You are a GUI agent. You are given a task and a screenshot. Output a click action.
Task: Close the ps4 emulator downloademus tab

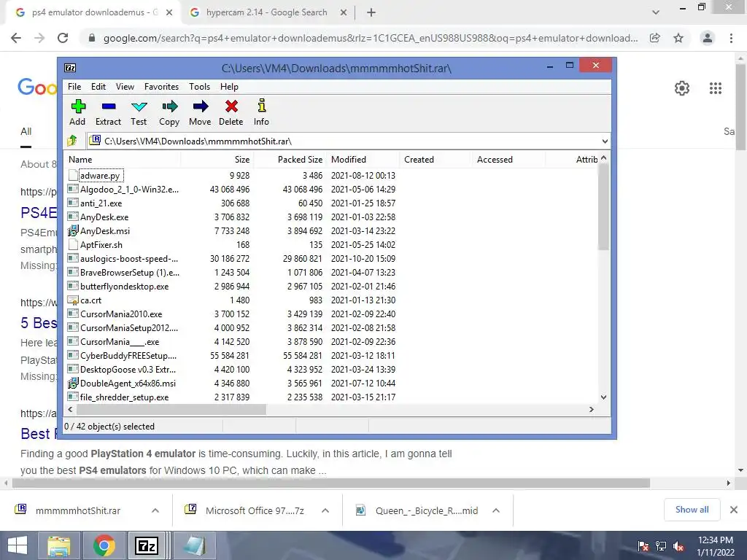(x=169, y=13)
